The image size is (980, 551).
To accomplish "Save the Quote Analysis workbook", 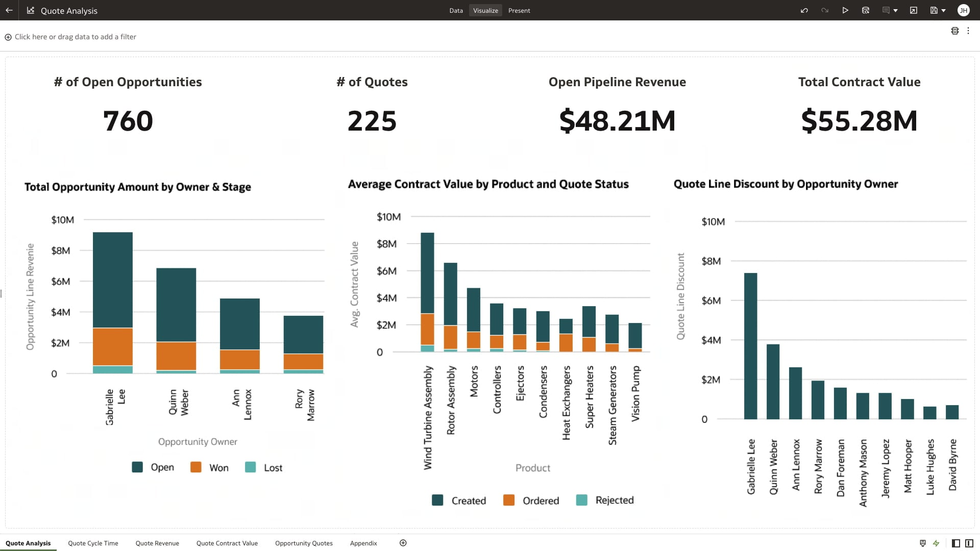I will point(934,10).
